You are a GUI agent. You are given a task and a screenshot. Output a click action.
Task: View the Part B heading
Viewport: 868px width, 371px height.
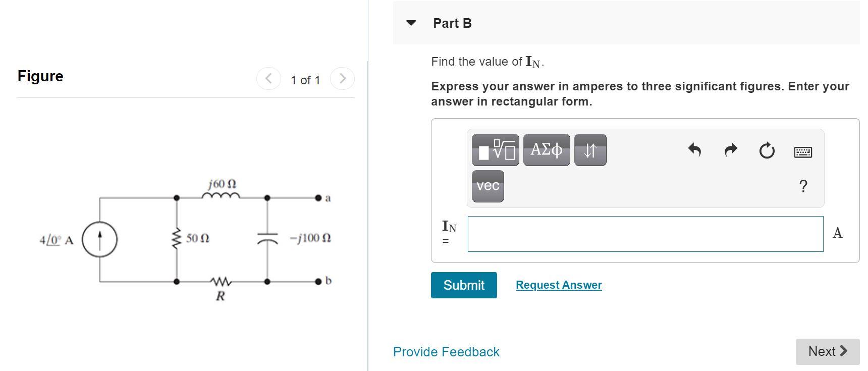[x=452, y=23]
